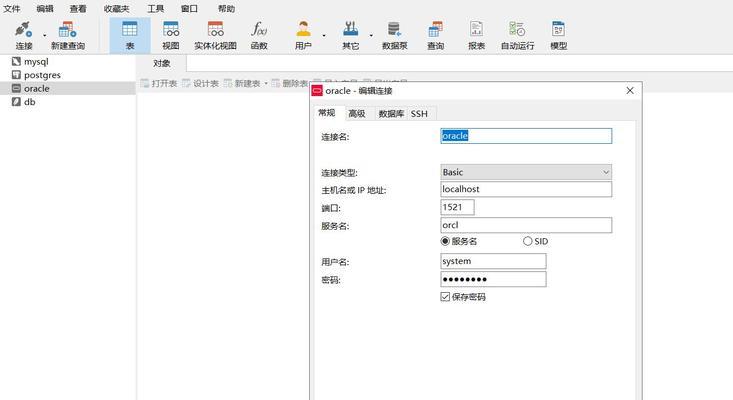This screenshot has height=400, width=733.
Task: Select the 函数 function toolbar icon
Action: pos(259,36)
